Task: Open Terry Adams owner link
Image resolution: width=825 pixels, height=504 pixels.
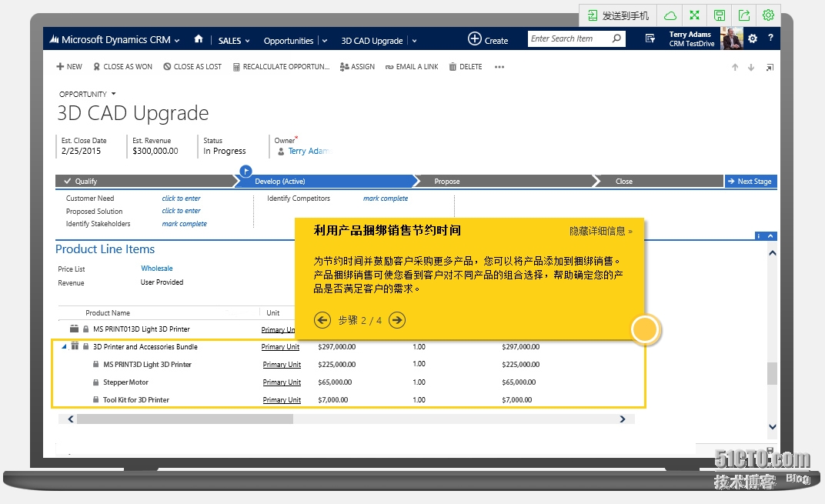Action: tap(309, 151)
